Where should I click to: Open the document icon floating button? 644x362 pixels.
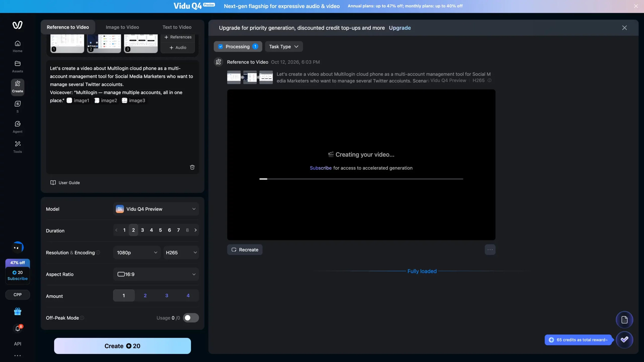point(624,320)
